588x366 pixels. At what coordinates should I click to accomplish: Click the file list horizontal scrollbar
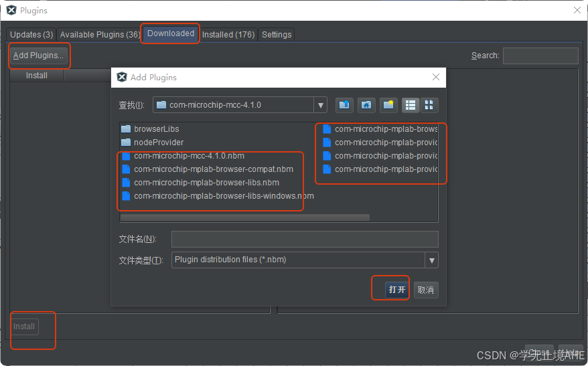pyautogui.click(x=245, y=217)
